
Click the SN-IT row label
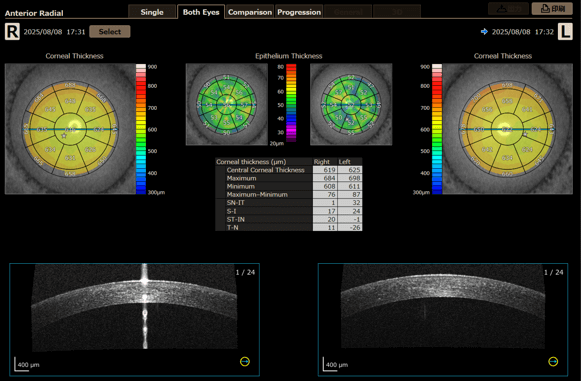tap(235, 203)
